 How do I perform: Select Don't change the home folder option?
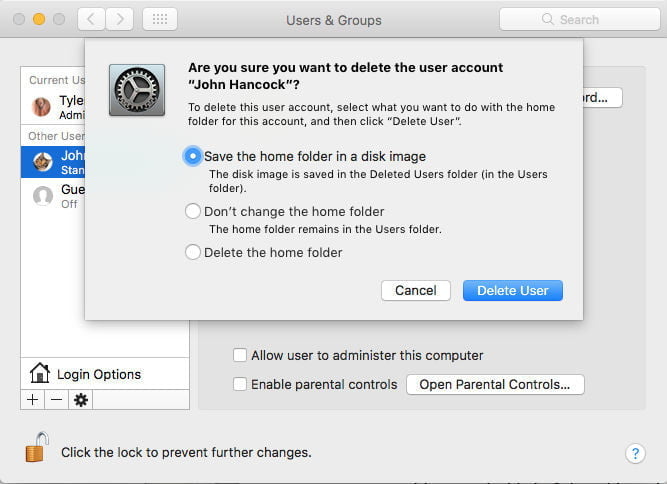coord(193,211)
